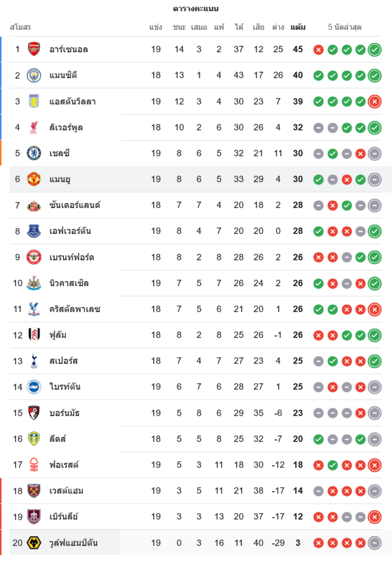The height and width of the screenshot is (562, 392).
Task: Click the ตารางคะแนน table title
Action: coord(196,8)
